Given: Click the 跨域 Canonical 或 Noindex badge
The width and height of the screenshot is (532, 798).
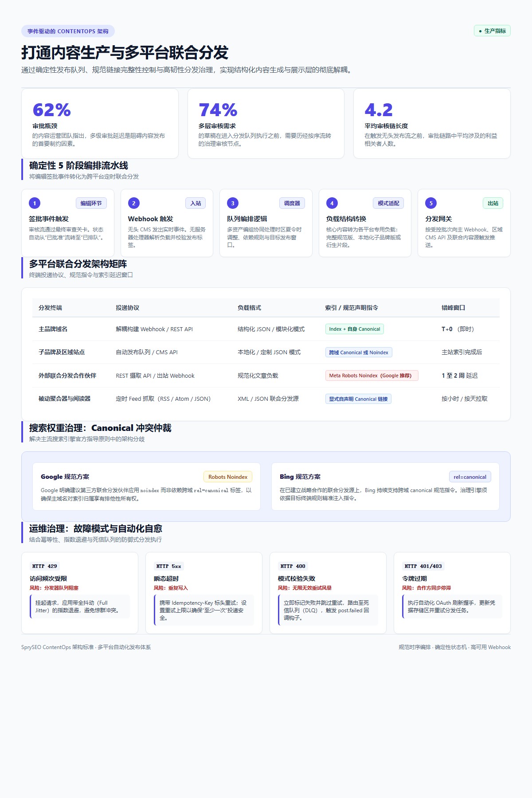Looking at the screenshot, I should [x=359, y=352].
